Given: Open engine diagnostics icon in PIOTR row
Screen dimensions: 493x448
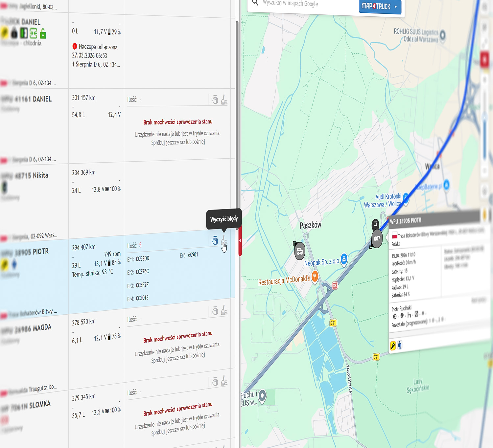Looking at the screenshot, I should coord(215,241).
